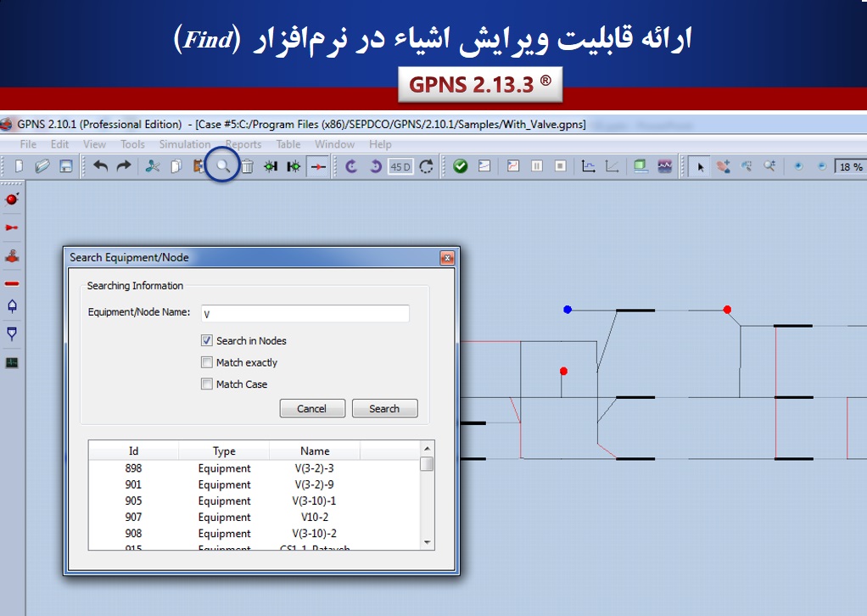Select result named V10-2
867x616 pixels.
click(x=254, y=517)
